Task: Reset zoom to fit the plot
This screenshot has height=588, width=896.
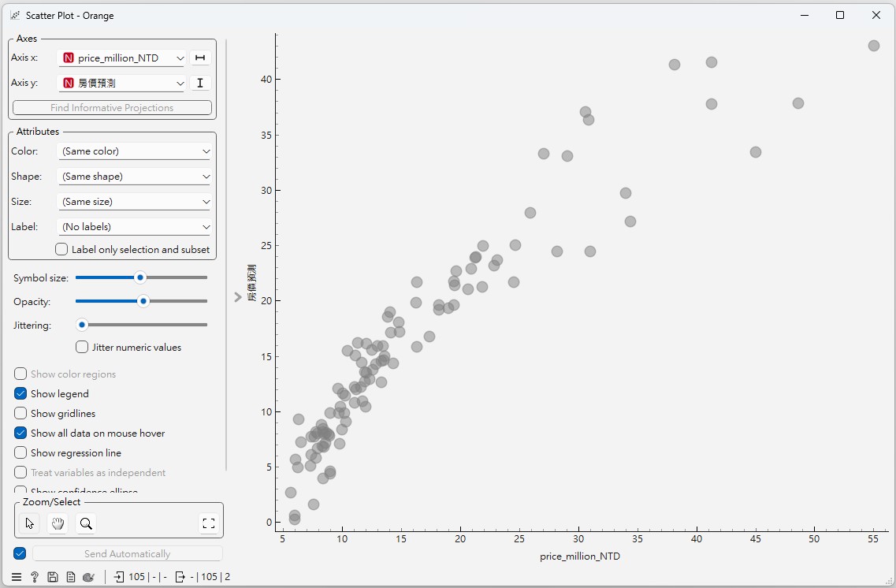Action: (208, 523)
